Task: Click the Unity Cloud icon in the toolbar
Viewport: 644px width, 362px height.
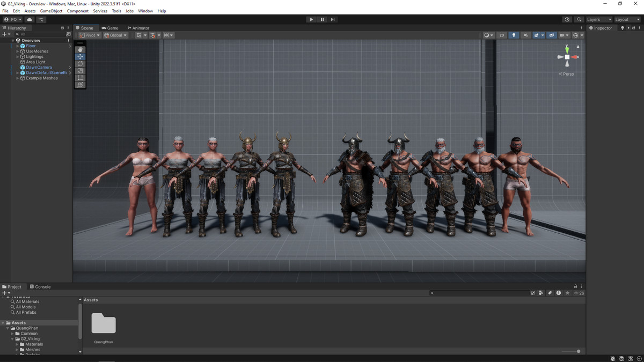Action: [30, 19]
